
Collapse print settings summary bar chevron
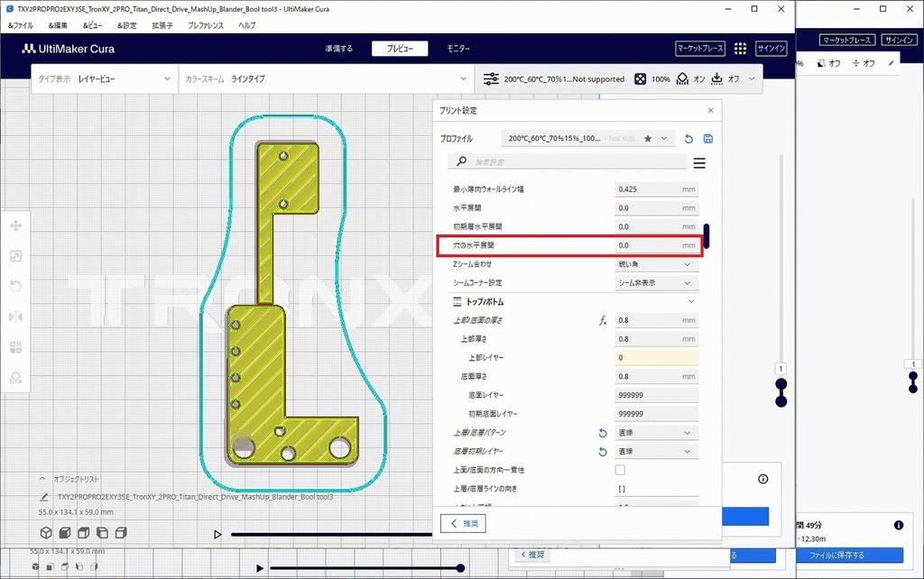[752, 79]
